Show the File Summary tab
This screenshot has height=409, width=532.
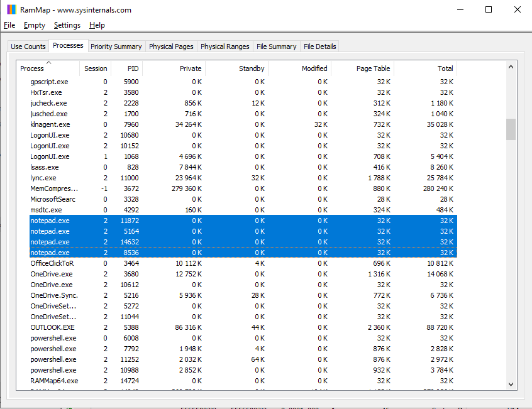(277, 46)
